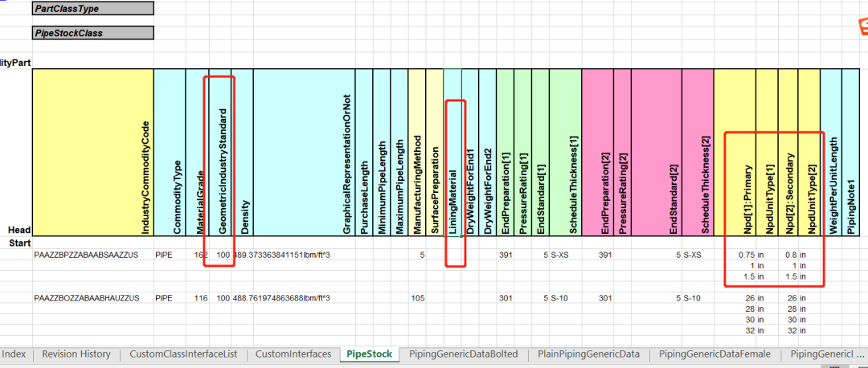The height and width of the screenshot is (368, 868).
Task: Click the Npd[1]:Primary header cell
Action: [735, 153]
